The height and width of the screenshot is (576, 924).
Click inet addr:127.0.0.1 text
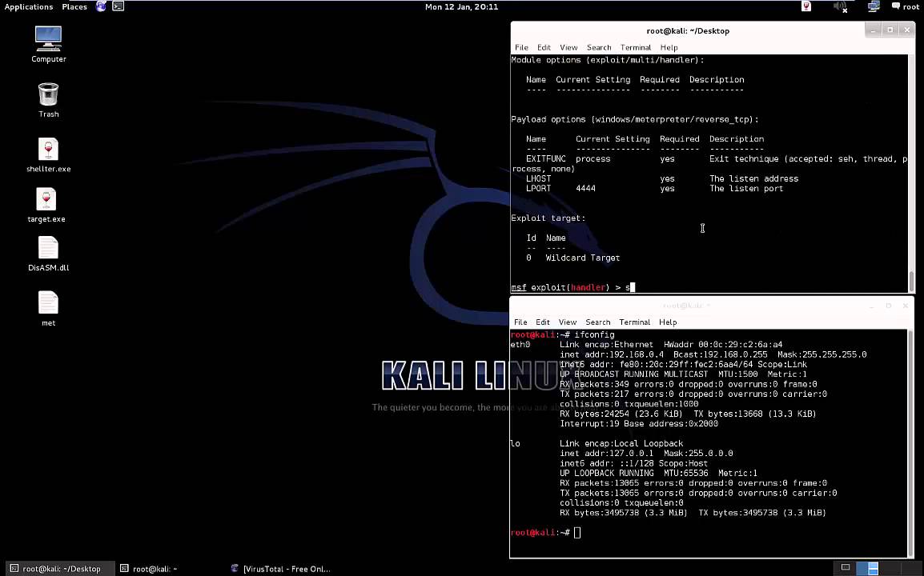point(606,454)
